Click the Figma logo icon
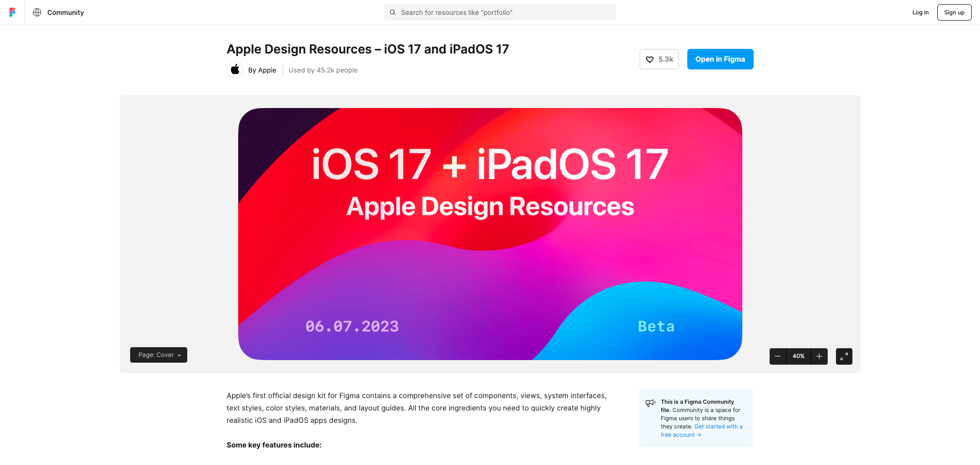Screen dimensions: 980x465 pos(12,12)
